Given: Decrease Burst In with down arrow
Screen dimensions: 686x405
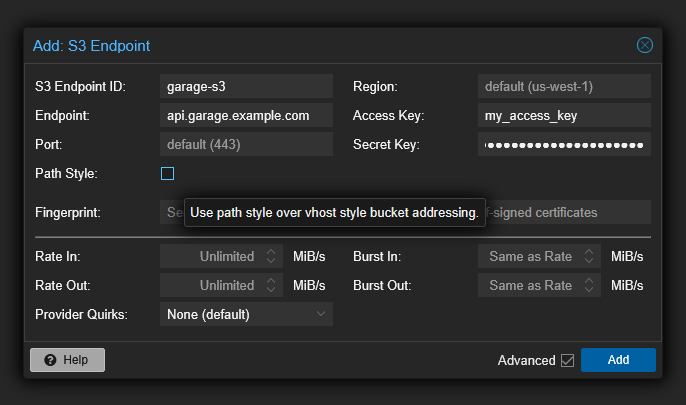Looking at the screenshot, I should click(x=589, y=261).
